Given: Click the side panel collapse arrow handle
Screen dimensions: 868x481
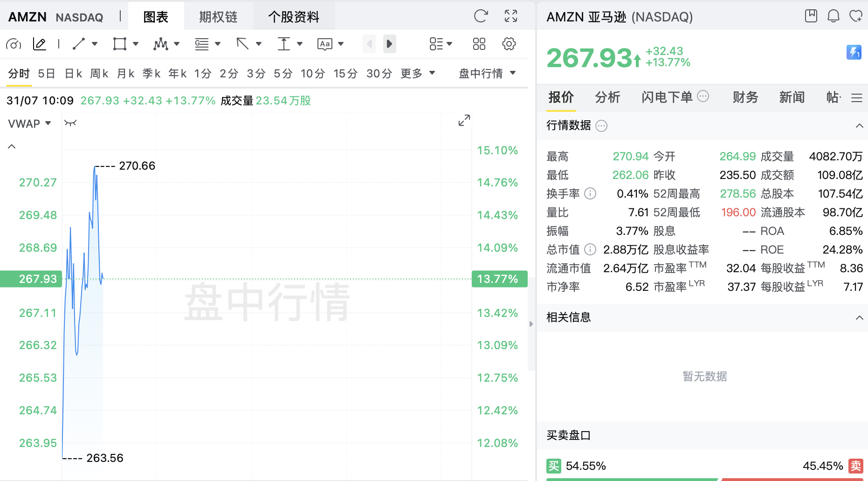Looking at the screenshot, I should [531, 324].
